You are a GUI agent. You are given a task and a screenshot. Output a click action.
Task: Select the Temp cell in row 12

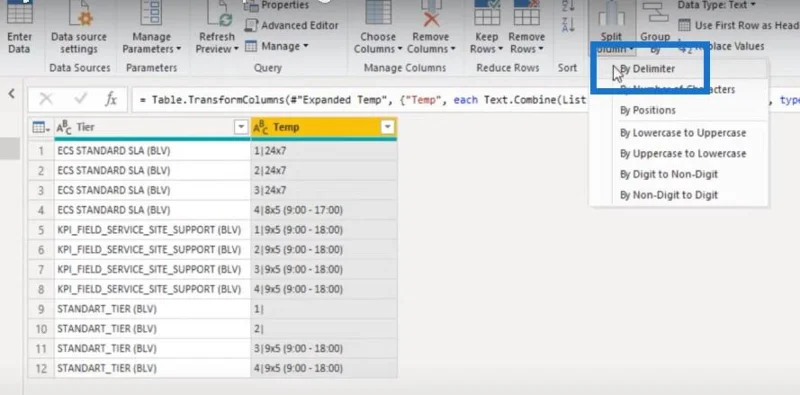(x=323, y=368)
